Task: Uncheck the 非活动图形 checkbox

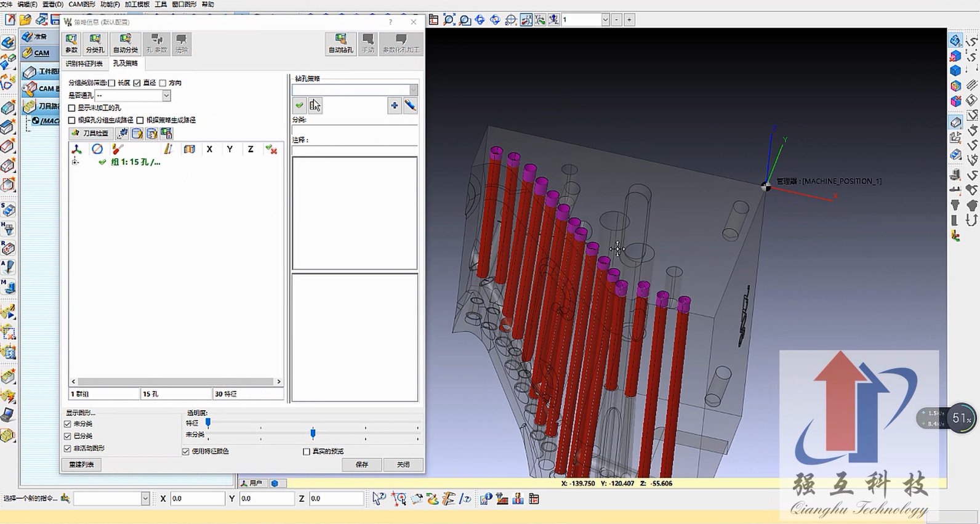Action: (68, 448)
